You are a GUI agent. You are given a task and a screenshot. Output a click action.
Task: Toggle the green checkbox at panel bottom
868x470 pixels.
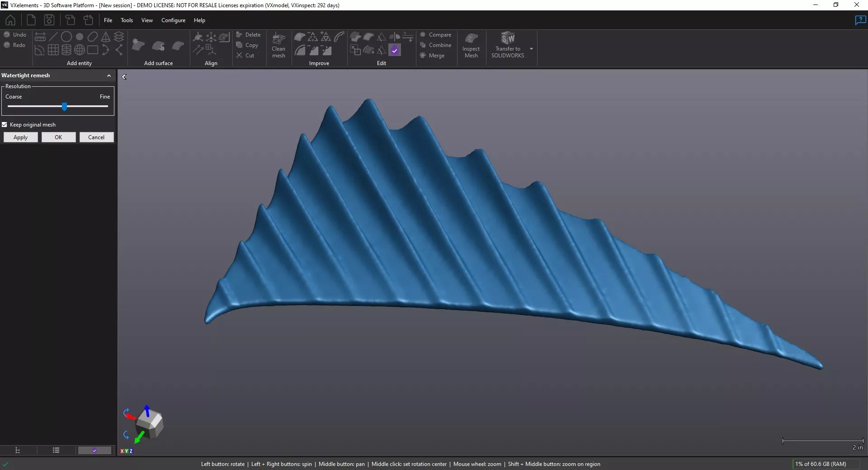pos(94,450)
